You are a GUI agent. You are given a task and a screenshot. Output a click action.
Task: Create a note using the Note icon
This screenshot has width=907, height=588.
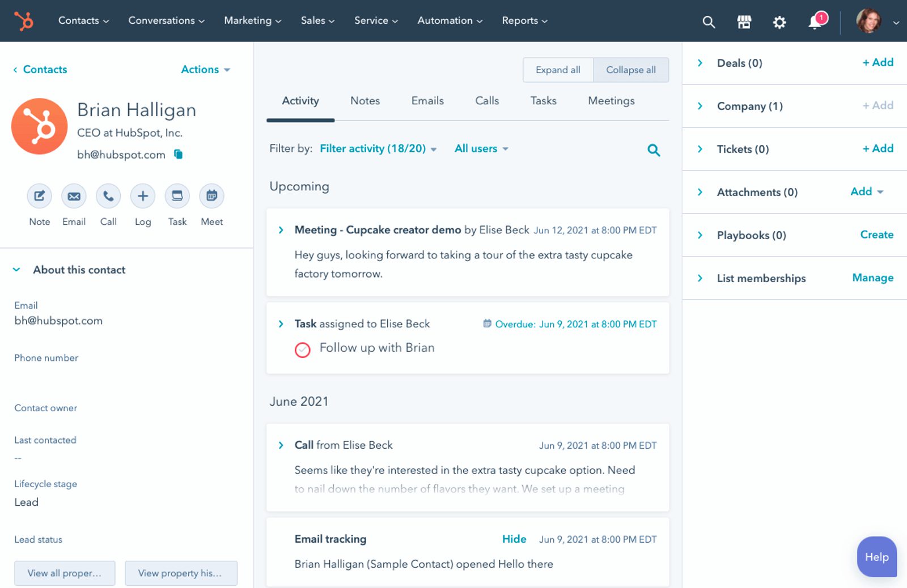point(39,196)
